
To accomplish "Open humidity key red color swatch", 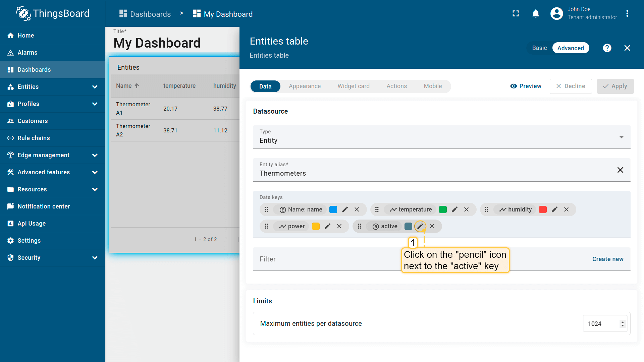I will pos(543,209).
